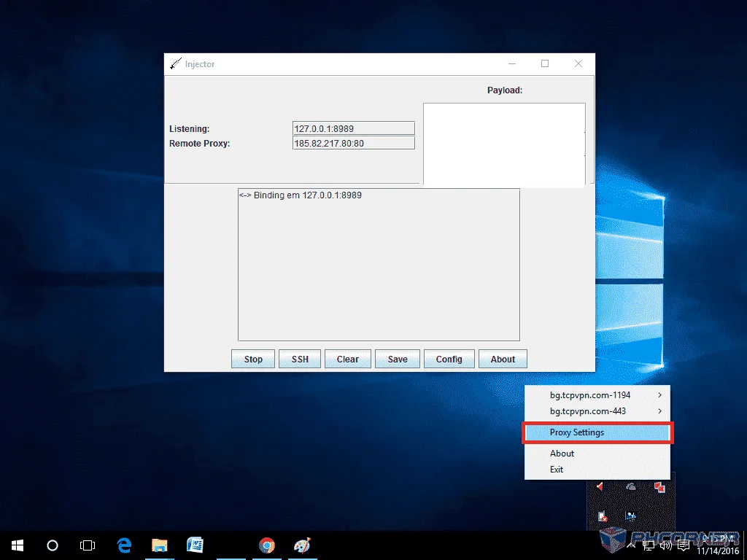The width and height of the screenshot is (747, 560).
Task: Open the Action Center notifications icon
Action: coord(683,545)
